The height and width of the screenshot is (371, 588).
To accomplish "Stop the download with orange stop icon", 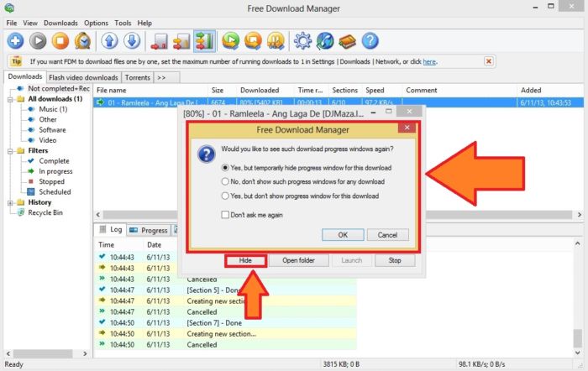I will (60, 41).
